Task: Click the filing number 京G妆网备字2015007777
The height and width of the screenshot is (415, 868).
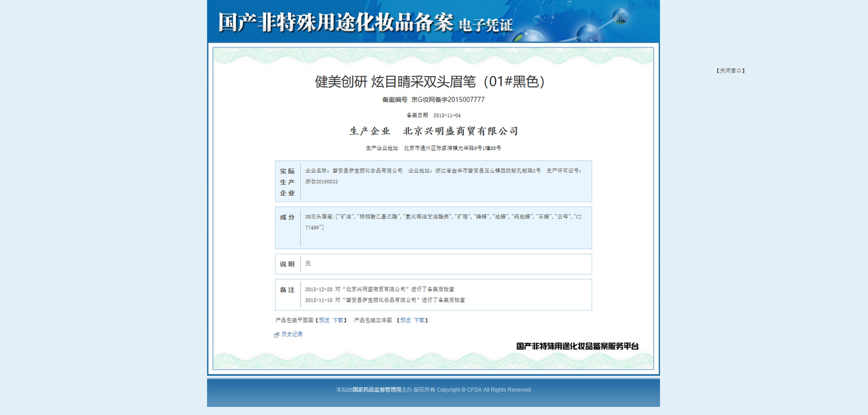Action: pyautogui.click(x=448, y=100)
